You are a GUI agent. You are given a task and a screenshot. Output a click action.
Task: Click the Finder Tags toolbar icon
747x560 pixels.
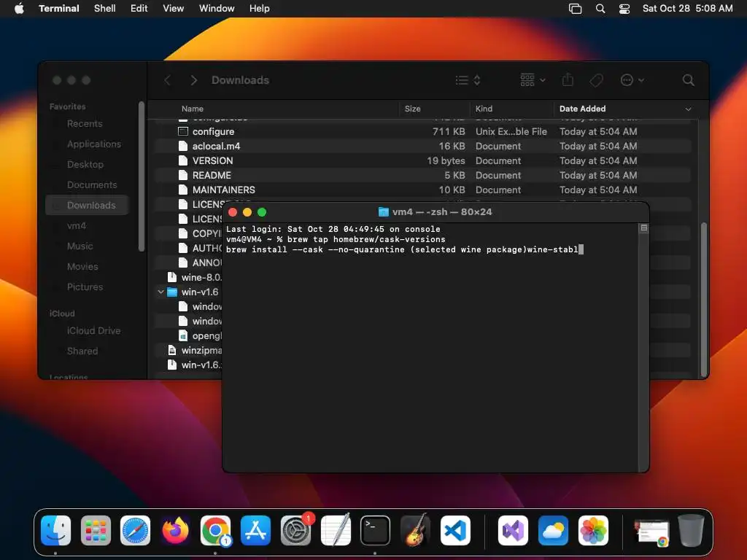tap(596, 80)
